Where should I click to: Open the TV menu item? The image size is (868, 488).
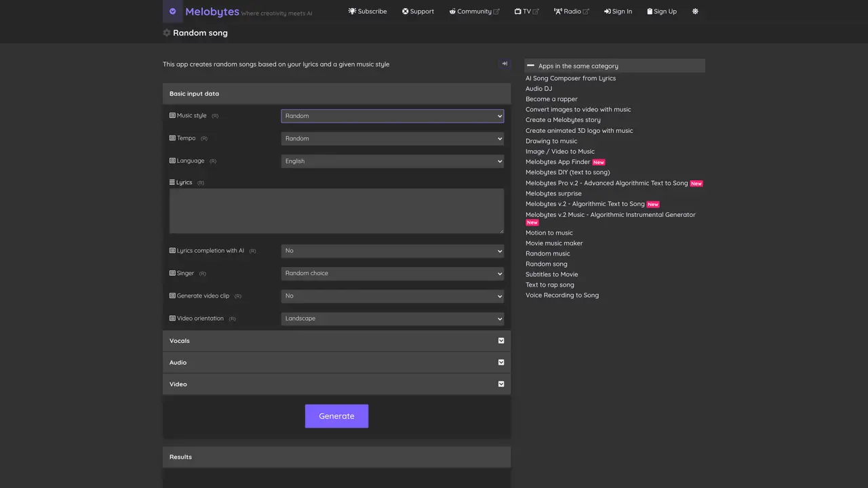pyautogui.click(x=527, y=12)
